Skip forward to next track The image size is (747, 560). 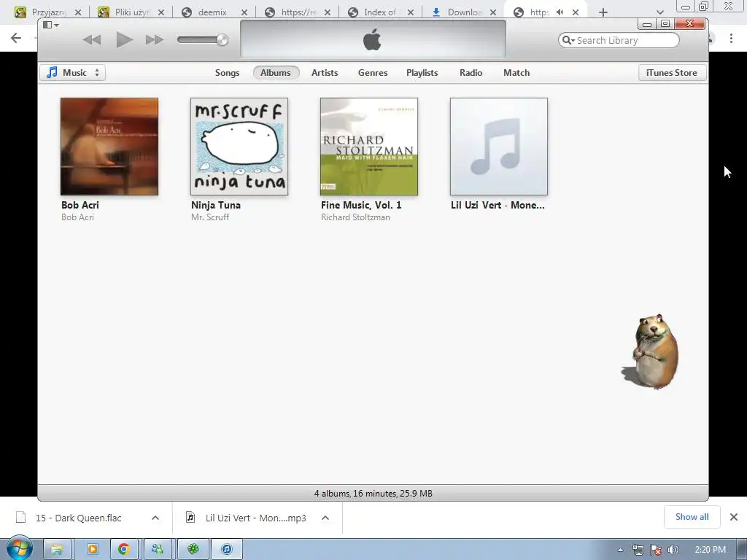(x=155, y=40)
